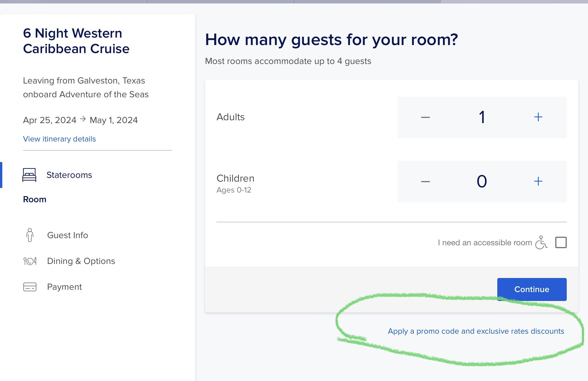Click the Payment credit card icon
This screenshot has width=588, height=381.
pos(30,287)
